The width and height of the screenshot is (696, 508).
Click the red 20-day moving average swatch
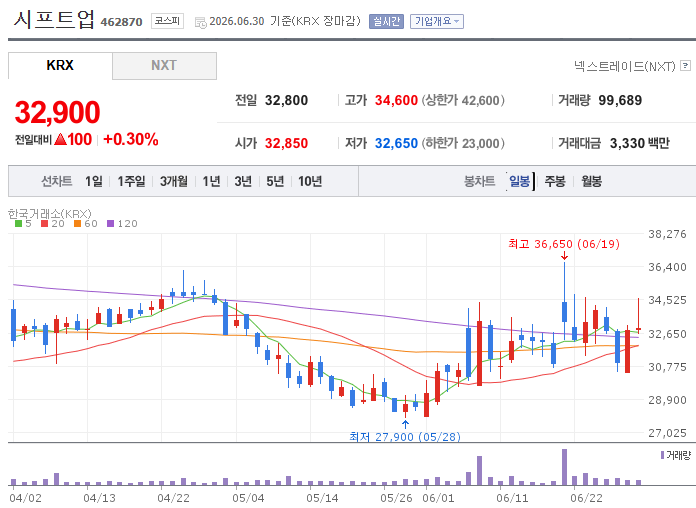44,224
